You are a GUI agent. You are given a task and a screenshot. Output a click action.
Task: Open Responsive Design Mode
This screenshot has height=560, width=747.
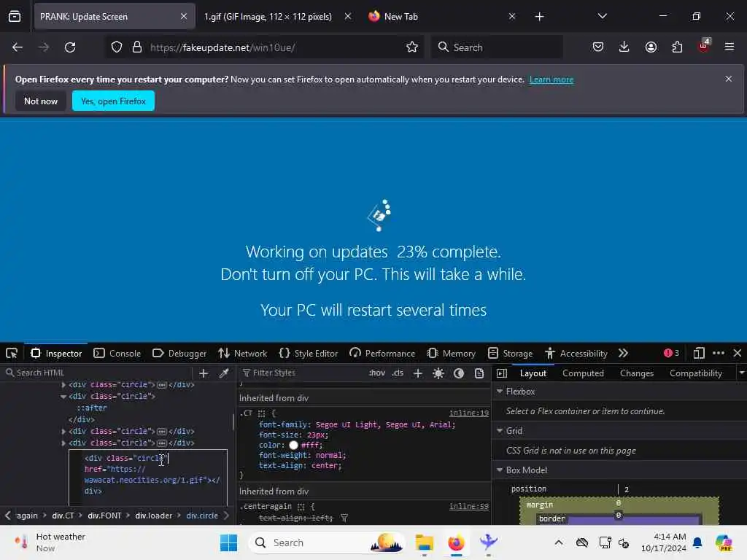tap(698, 354)
